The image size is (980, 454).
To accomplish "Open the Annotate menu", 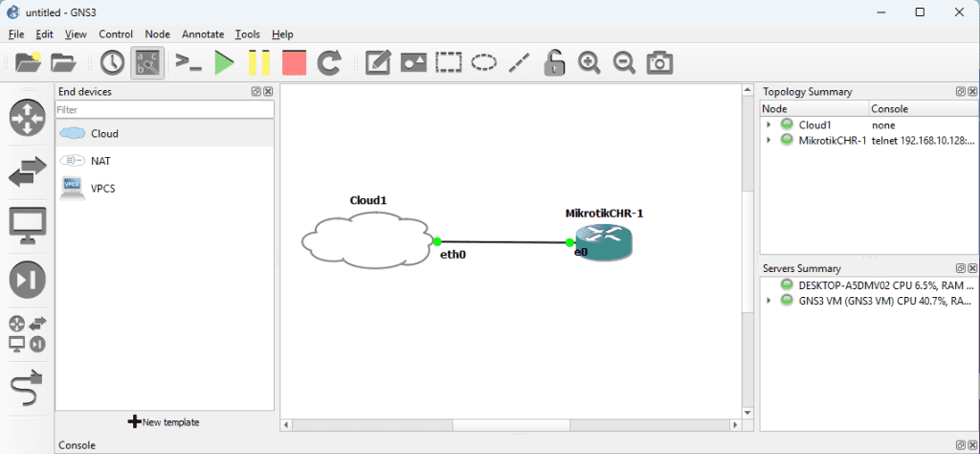I will click(x=202, y=34).
